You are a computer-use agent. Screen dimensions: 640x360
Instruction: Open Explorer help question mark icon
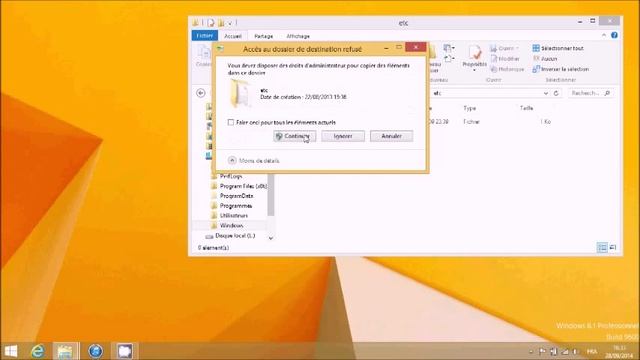(614, 36)
